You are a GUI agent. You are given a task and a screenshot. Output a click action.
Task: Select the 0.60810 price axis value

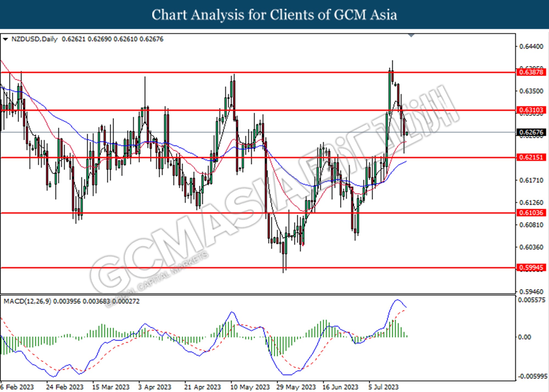[x=531, y=225]
